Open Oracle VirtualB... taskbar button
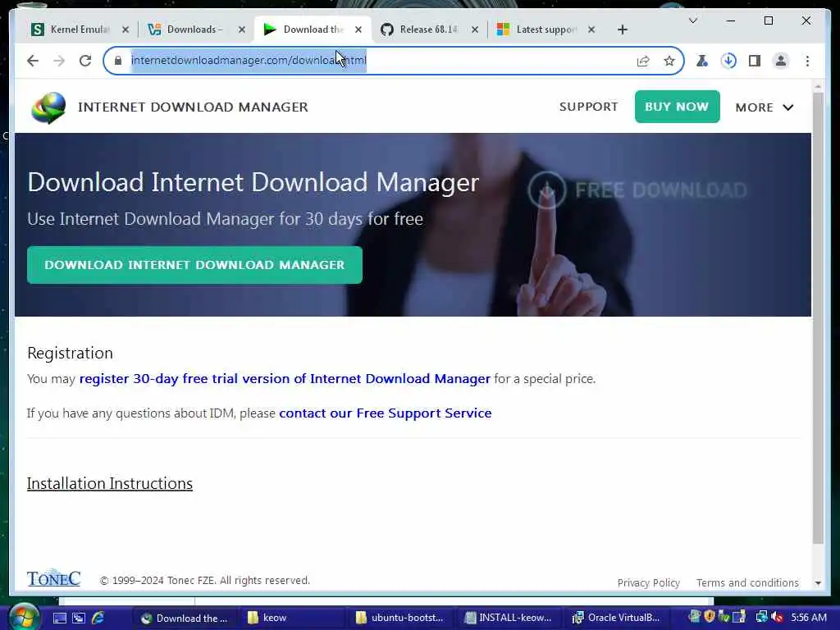840x630 pixels. (619, 618)
